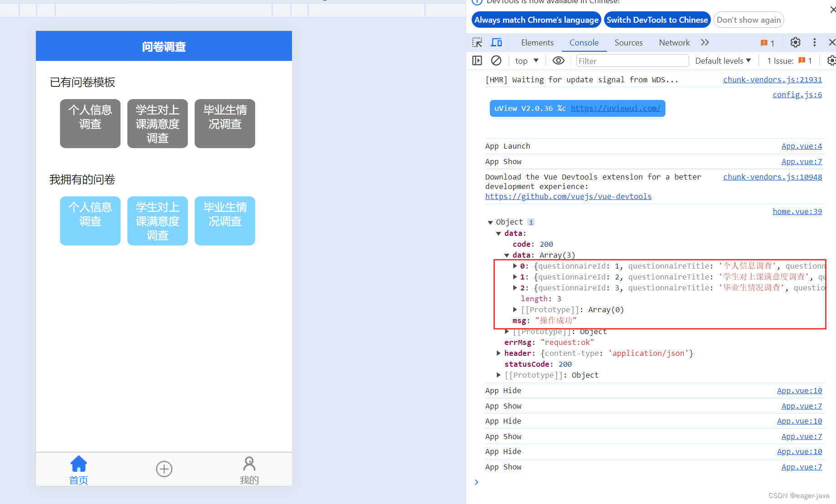Click Switch DevTools to Chinese button
This screenshot has height=504, width=836.
657,20
